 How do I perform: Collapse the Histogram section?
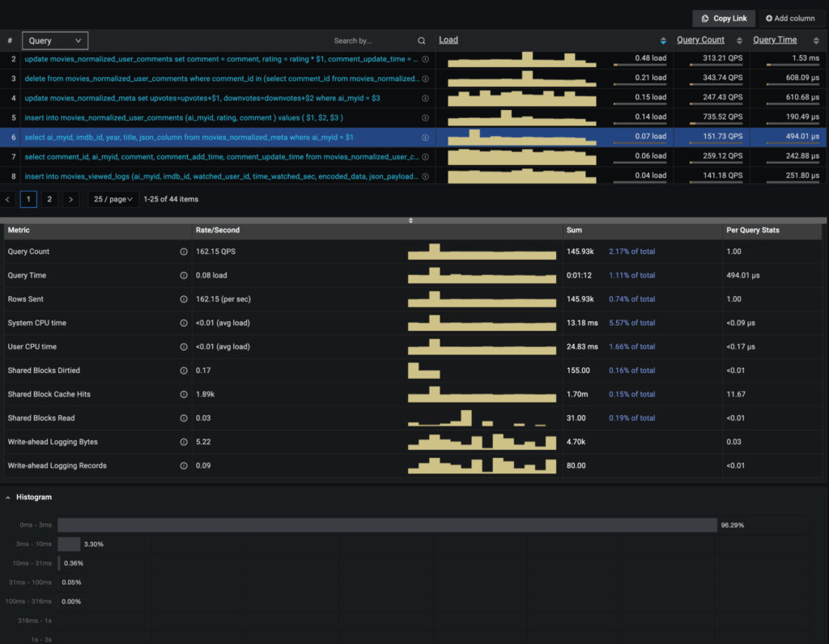point(8,497)
